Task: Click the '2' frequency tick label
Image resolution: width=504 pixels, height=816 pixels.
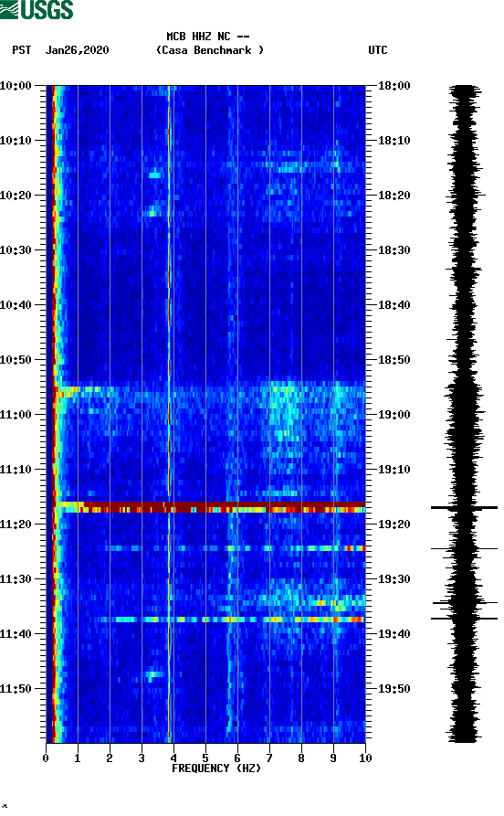Action: (110, 758)
